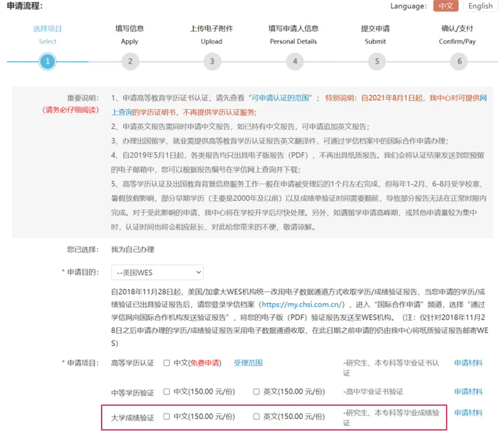Viewport: 504px width, 433px height.
Task: Click step 3 circle for Upload
Action: 212,61
